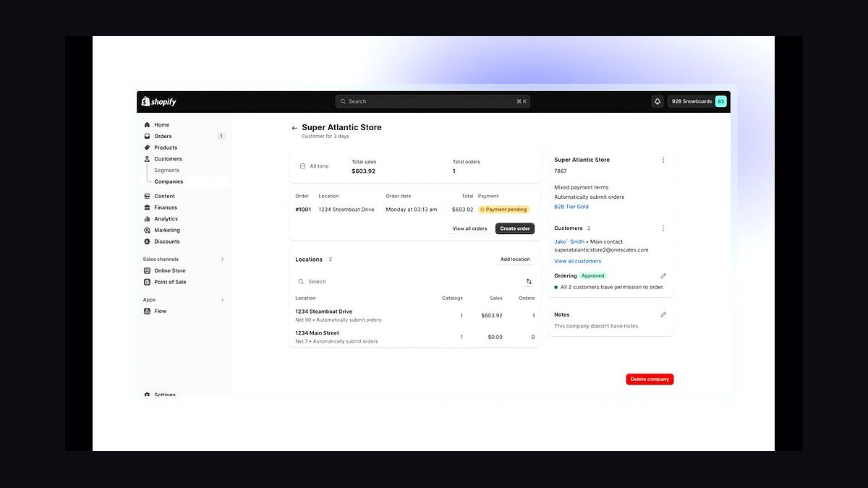Viewport: 868px width, 488px height.
Task: Select Companies under Customers
Action: tap(169, 181)
